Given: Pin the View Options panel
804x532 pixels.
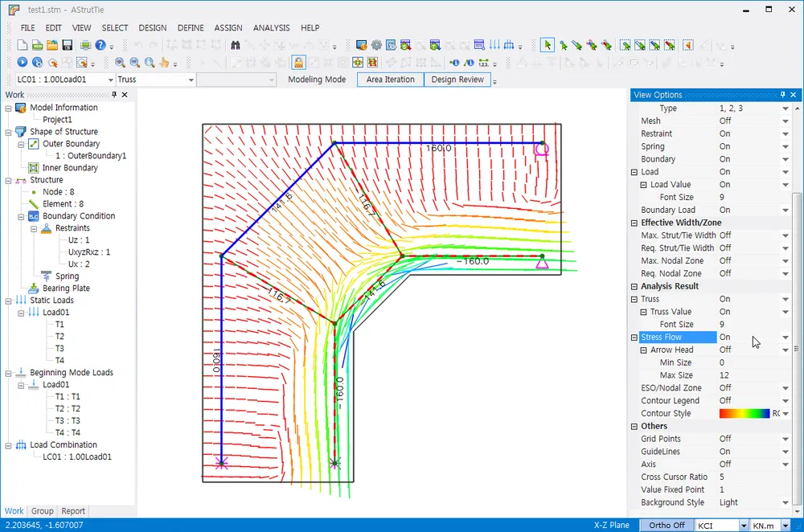Looking at the screenshot, I should click(782, 94).
